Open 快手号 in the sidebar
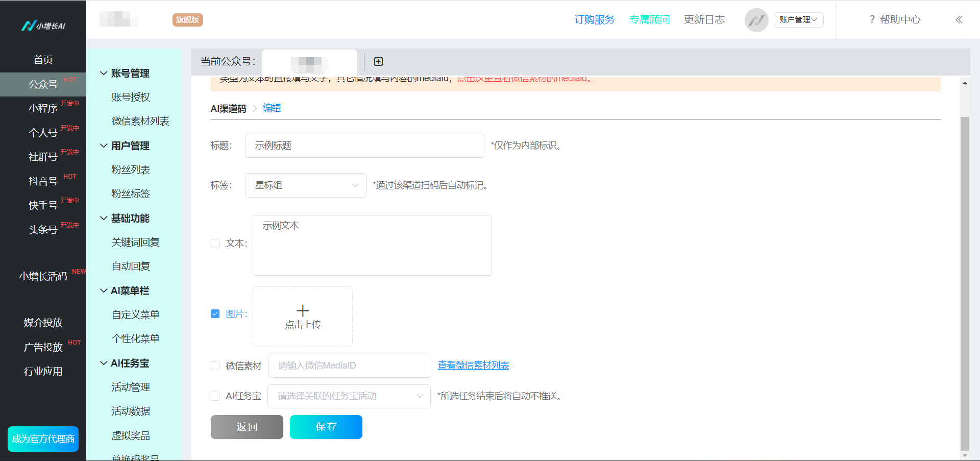Viewport: 980px width, 461px height. click(x=43, y=205)
